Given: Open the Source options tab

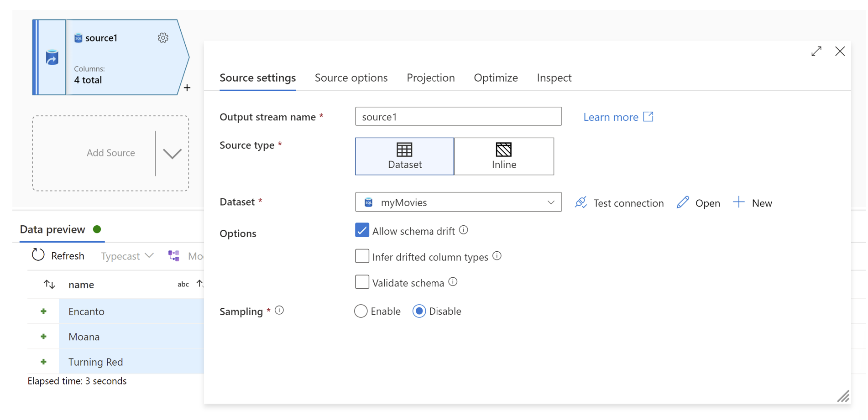Looking at the screenshot, I should 351,78.
